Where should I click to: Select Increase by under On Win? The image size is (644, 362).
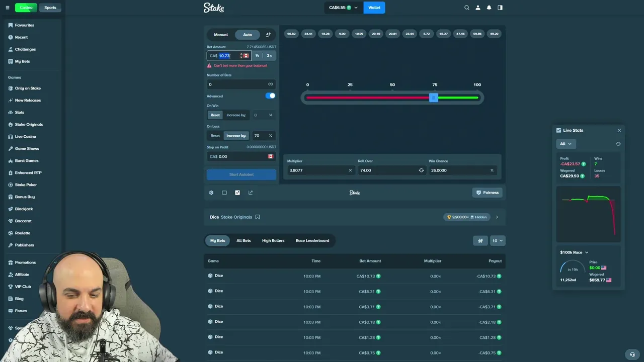tap(236, 115)
